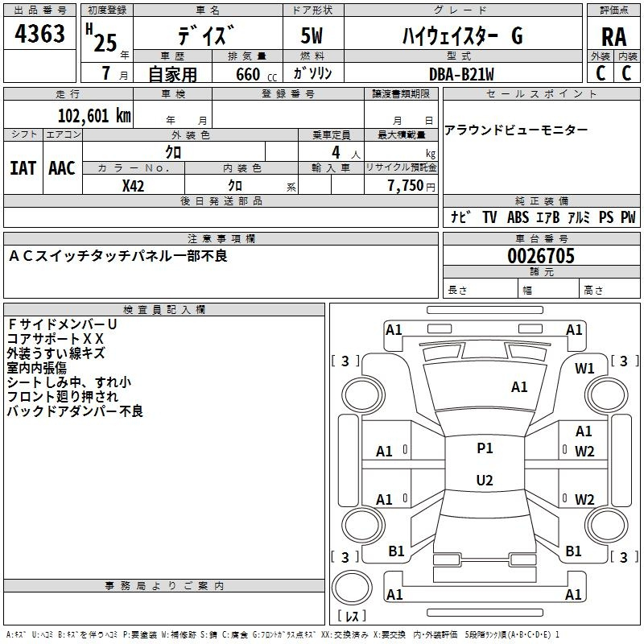
Task: Select the color number X42
Action: point(134,185)
